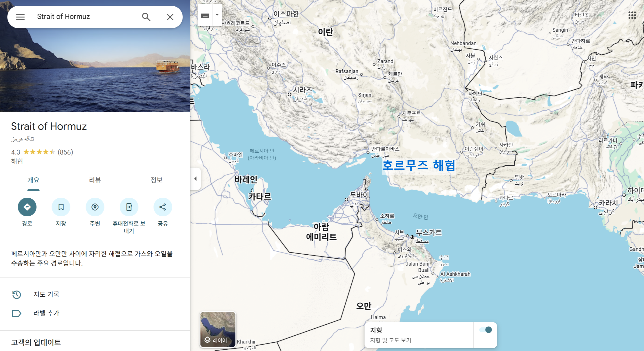Open the 레이어 satellite layers thumbnail
Viewport: 644px width, 351px height.
click(x=218, y=329)
